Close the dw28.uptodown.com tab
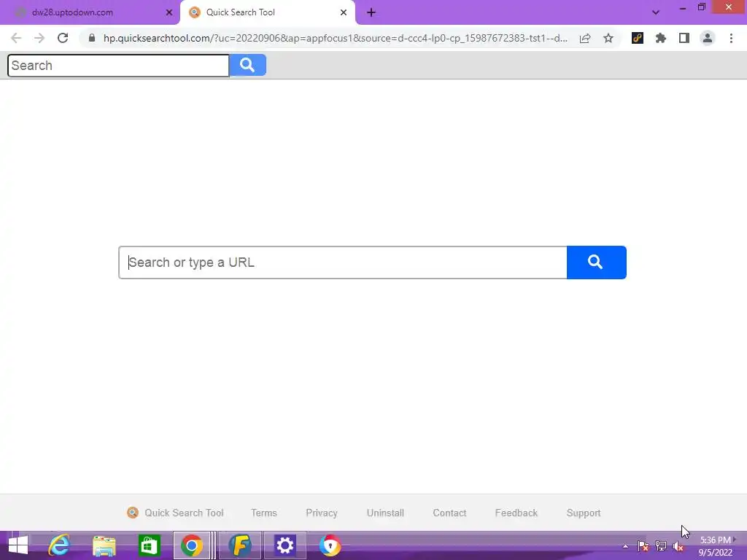 169,12
